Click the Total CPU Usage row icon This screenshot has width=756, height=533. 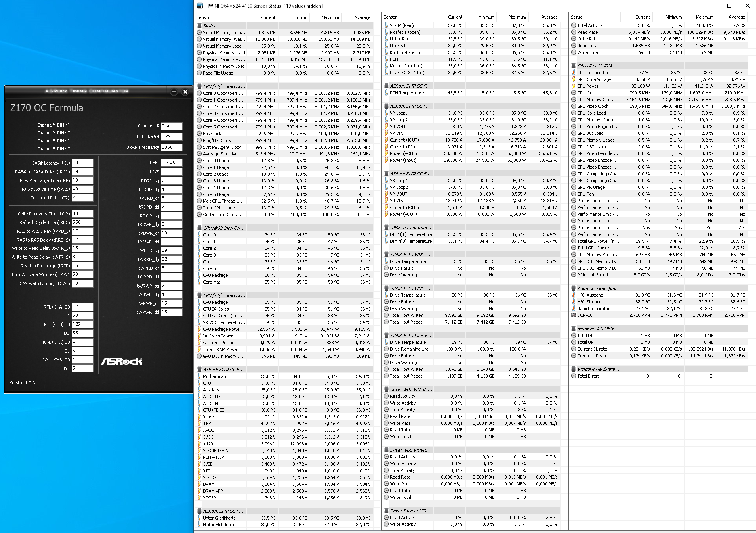[199, 208]
